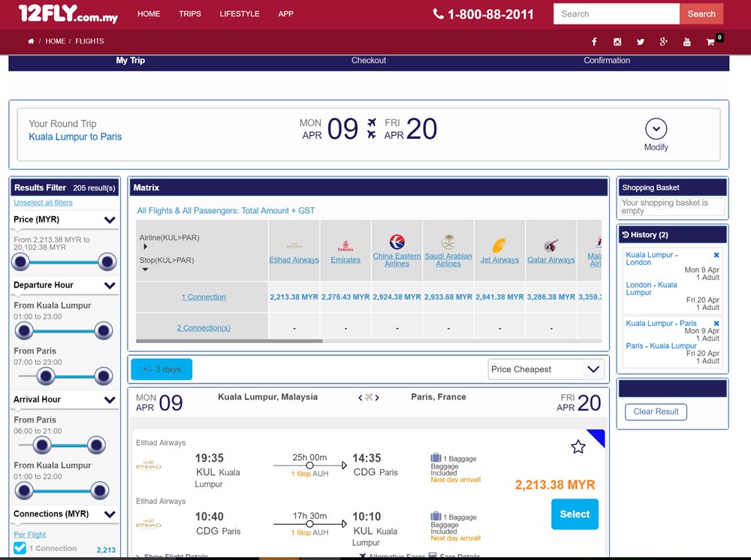Click the Emirates 2,276.43 MYR matrix price

point(345,297)
